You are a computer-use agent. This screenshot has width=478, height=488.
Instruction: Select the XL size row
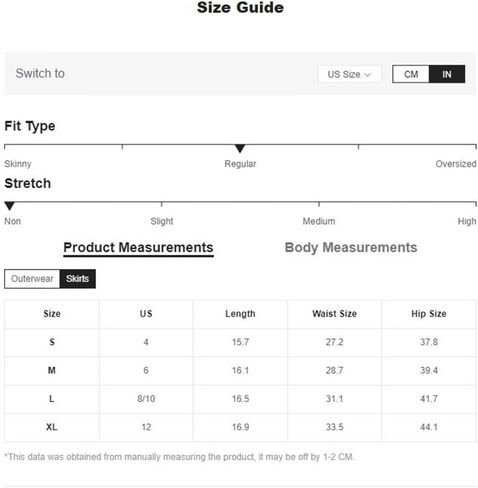point(240,427)
